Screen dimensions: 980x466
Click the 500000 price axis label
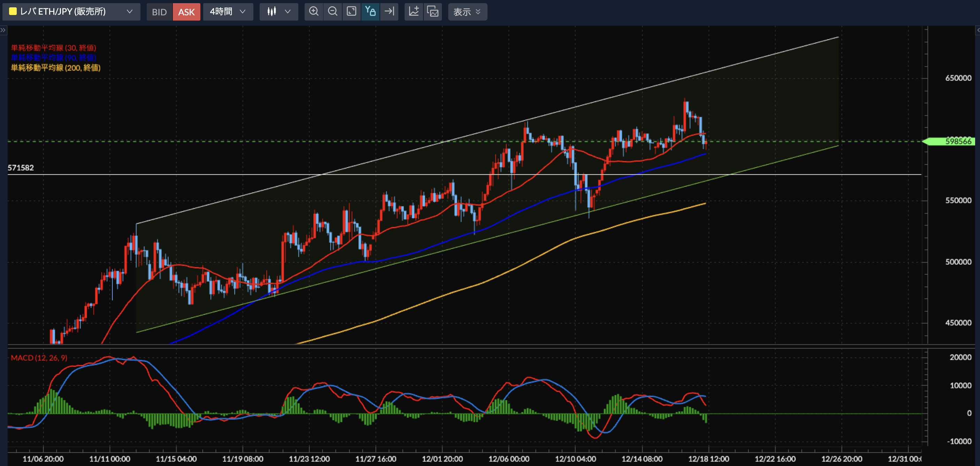(958, 262)
